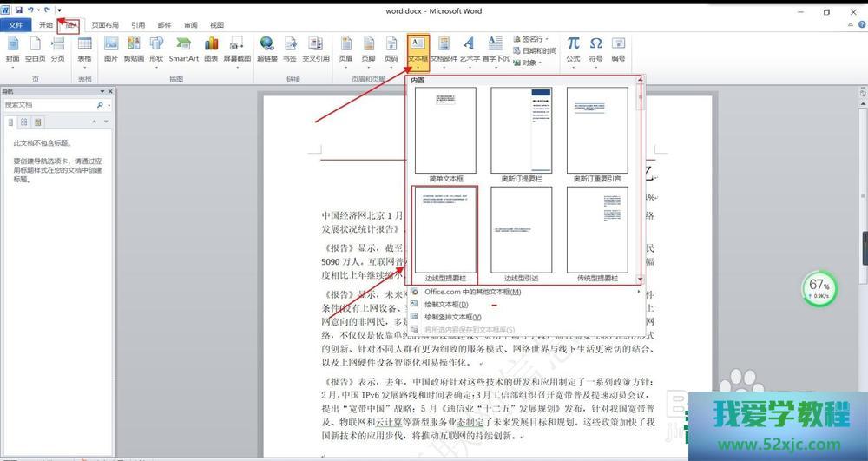Click the 超链接 hyperlink icon
The image size is (868, 461).
tap(266, 48)
